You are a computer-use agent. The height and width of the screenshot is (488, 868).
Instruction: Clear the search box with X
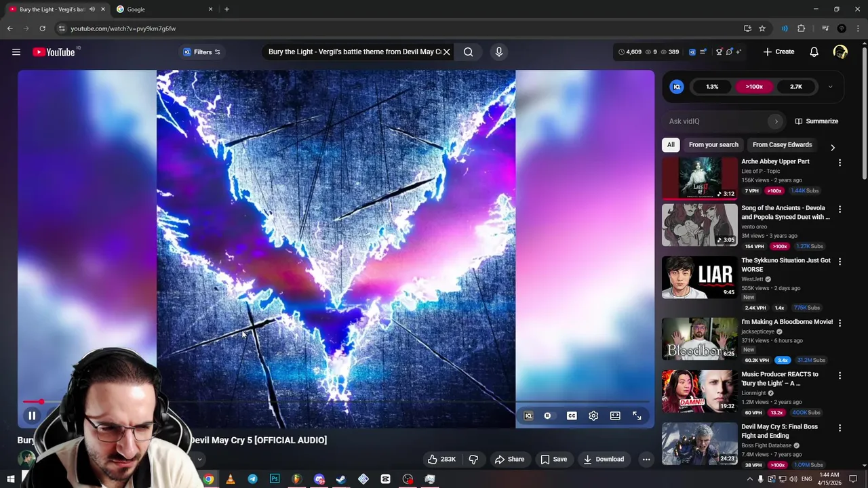[x=446, y=52]
